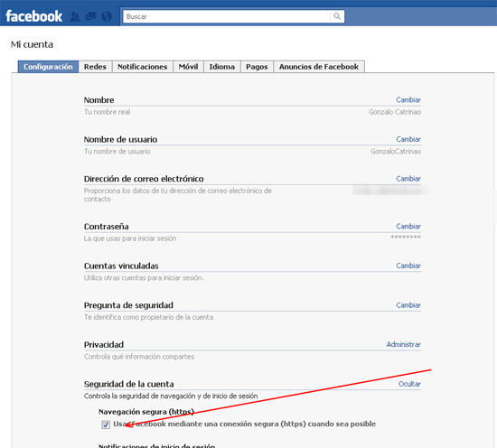Click Cambiar for Cuentas vinculadas
This screenshot has width=497, height=448.
[408, 266]
